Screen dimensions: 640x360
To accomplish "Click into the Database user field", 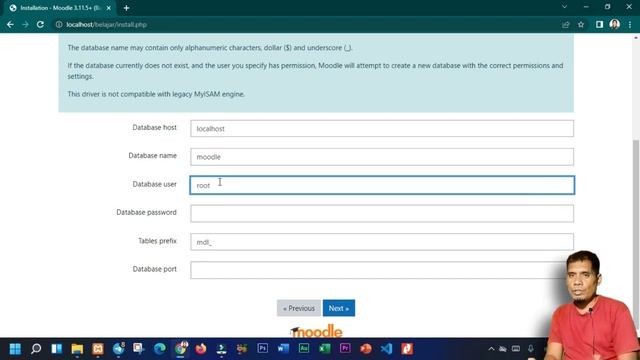I will tap(382, 185).
